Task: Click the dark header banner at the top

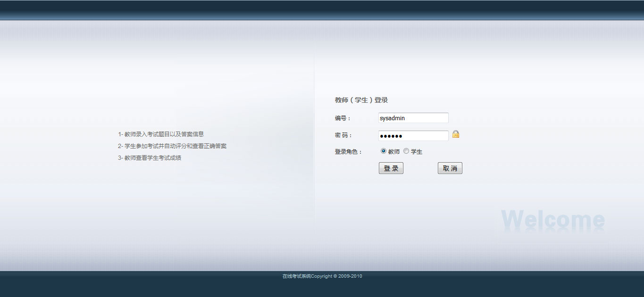Action: pos(322,9)
